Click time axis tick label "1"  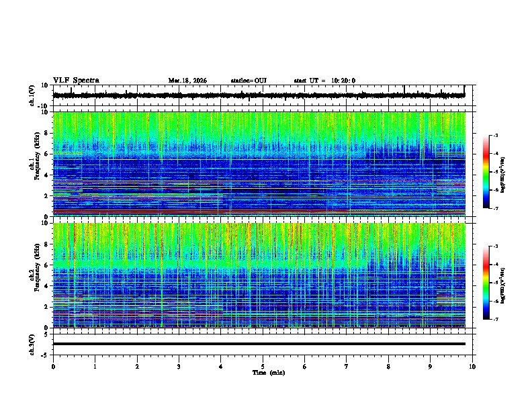pos(95,367)
